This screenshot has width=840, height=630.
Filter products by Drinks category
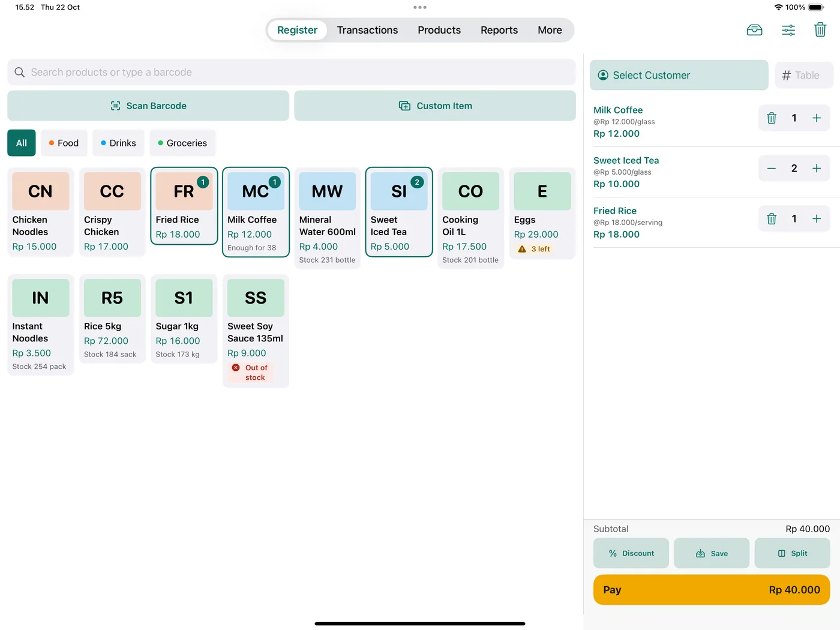pos(118,143)
